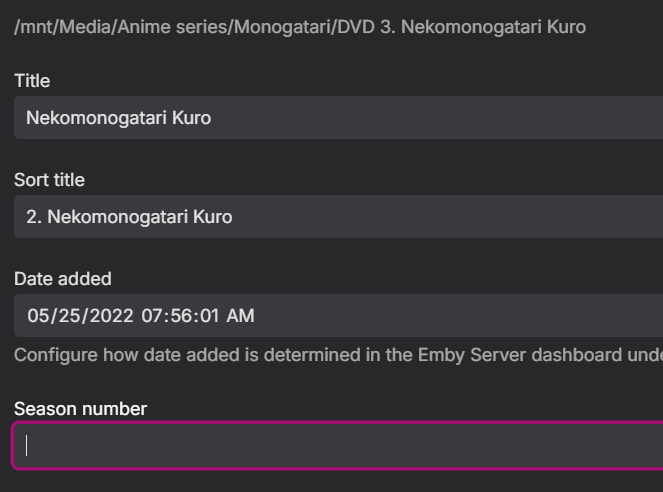The image size is (663, 492).
Task: Select the hour "07" in Date added time
Action: click(152, 316)
